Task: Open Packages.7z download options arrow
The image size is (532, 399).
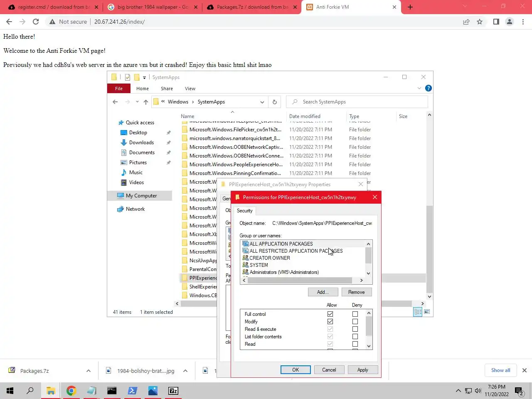Action: click(x=88, y=371)
